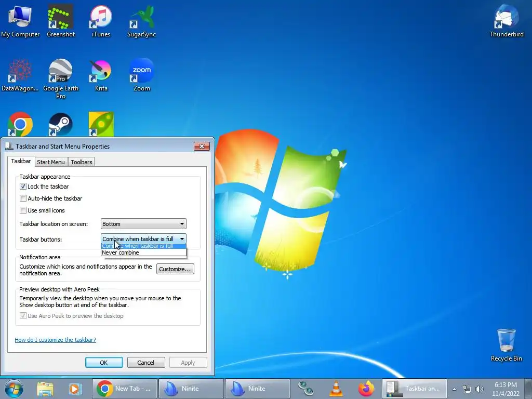
Task: Open Firefox from the taskbar
Action: (366, 389)
